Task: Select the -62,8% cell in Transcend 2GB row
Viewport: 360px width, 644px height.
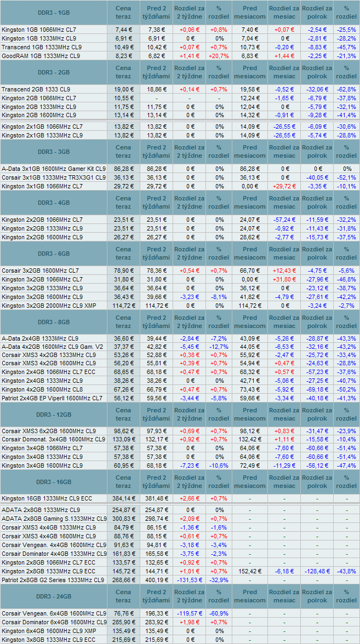Action: (x=346, y=90)
